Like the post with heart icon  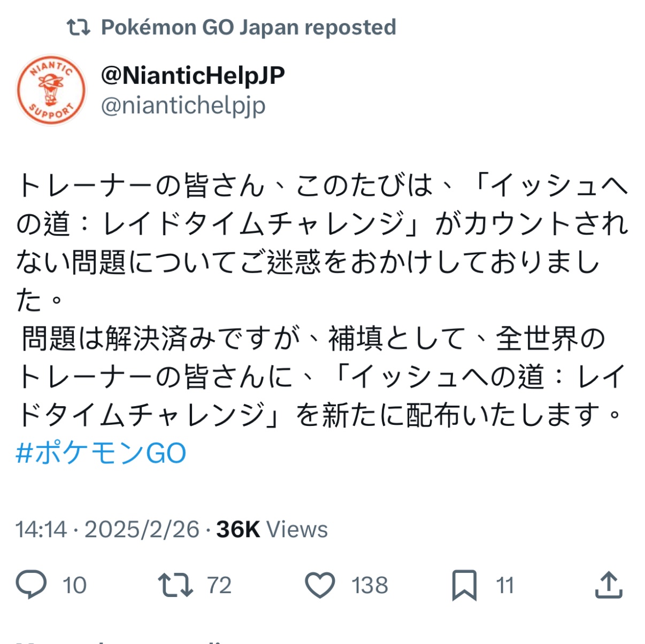320,585
